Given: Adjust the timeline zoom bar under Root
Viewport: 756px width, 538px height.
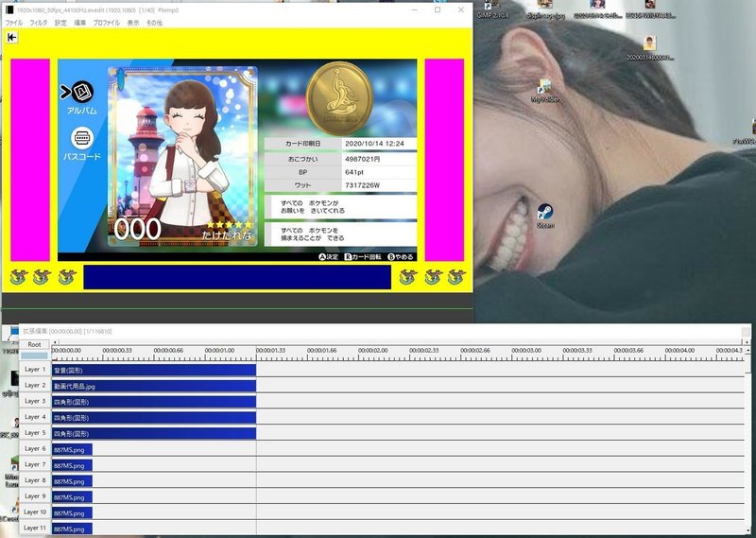Looking at the screenshot, I should [34, 356].
